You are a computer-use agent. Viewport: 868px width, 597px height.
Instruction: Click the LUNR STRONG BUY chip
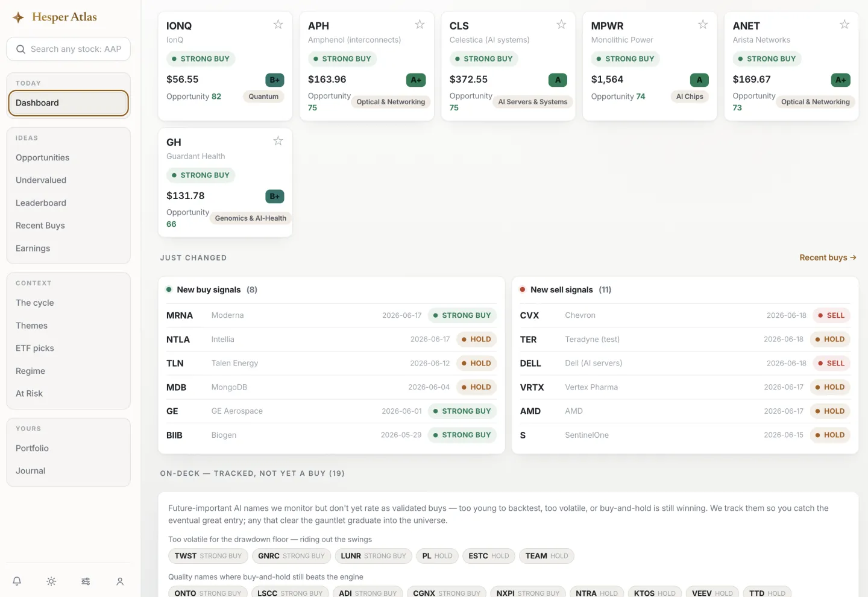click(373, 556)
